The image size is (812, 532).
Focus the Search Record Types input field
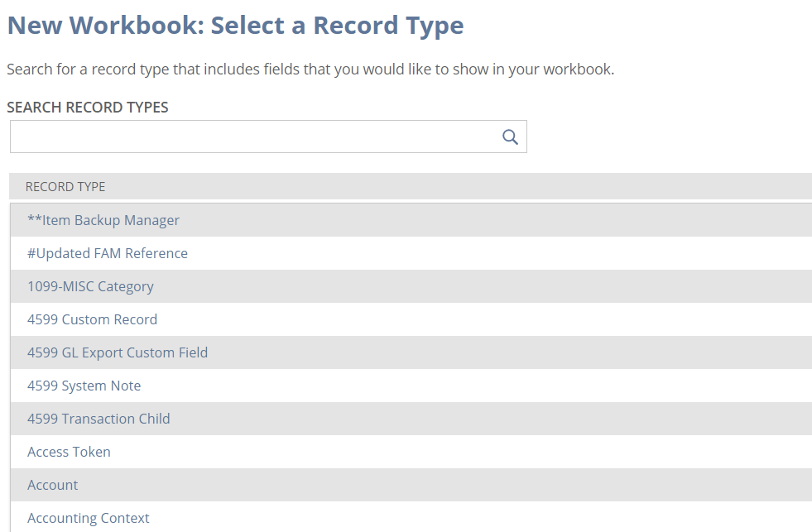coord(252,137)
